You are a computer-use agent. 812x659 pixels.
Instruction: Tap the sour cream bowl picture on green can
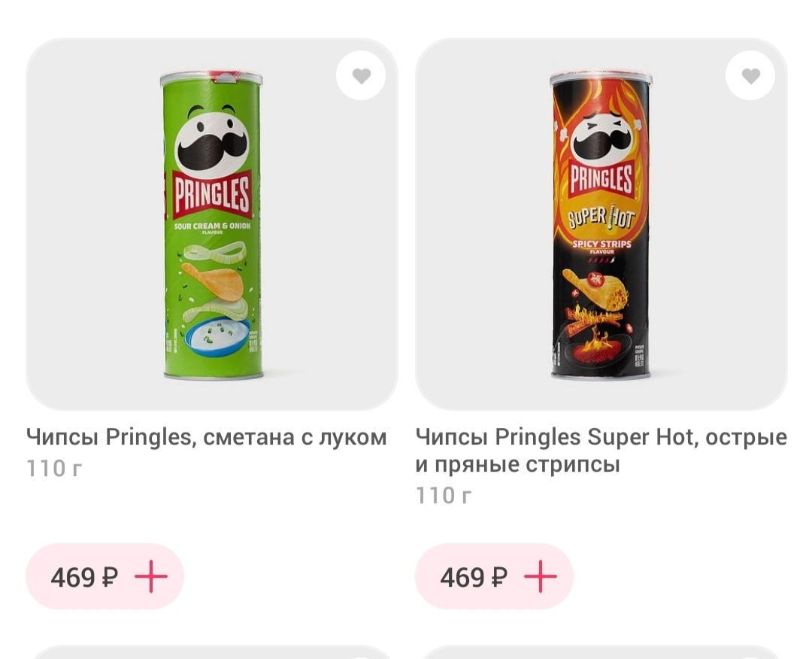pyautogui.click(x=217, y=337)
